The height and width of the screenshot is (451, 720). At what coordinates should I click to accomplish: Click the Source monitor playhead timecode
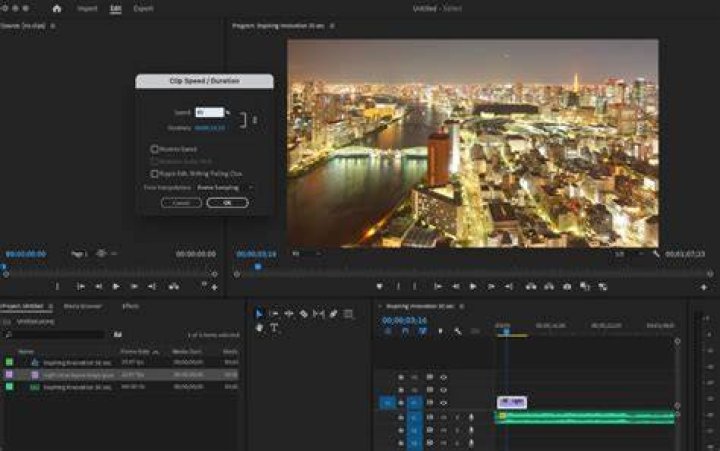26,254
